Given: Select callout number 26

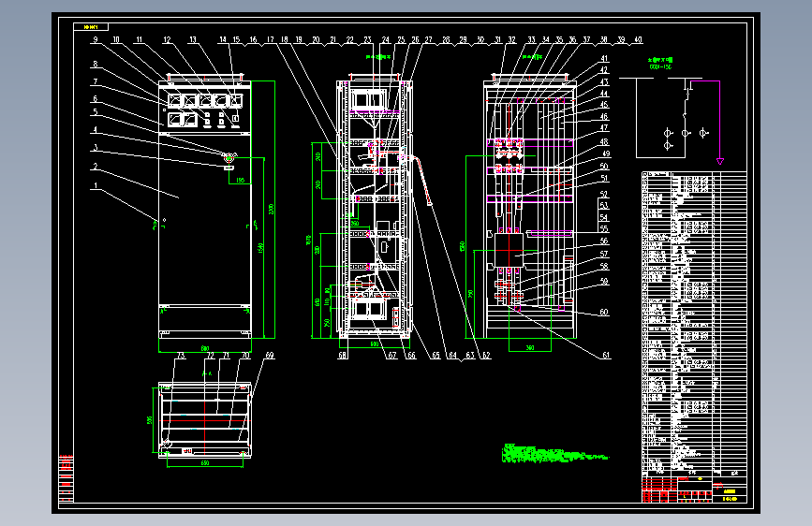Looking at the screenshot, I should (415, 39).
